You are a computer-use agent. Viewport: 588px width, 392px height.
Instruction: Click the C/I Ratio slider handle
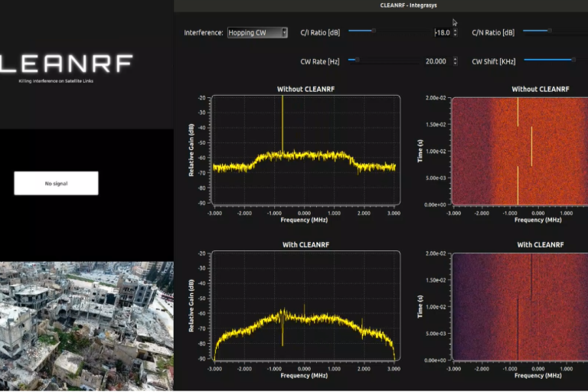click(373, 31)
